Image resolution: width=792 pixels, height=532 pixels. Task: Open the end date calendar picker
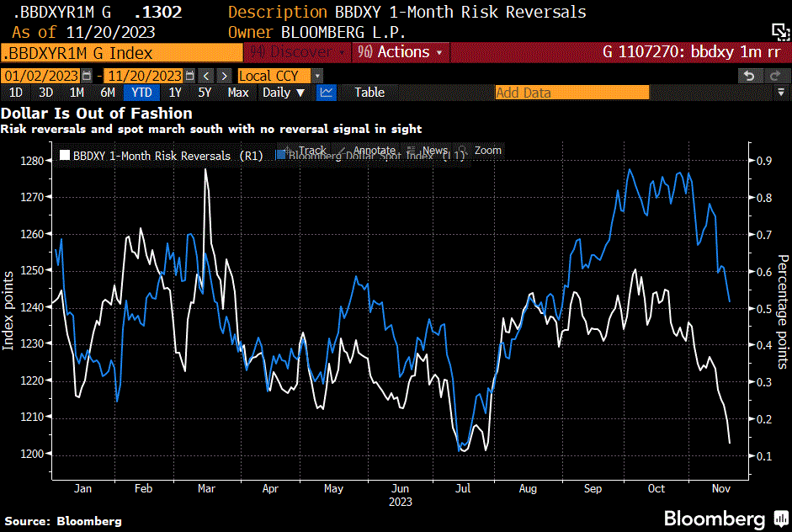pyautogui.click(x=190, y=76)
